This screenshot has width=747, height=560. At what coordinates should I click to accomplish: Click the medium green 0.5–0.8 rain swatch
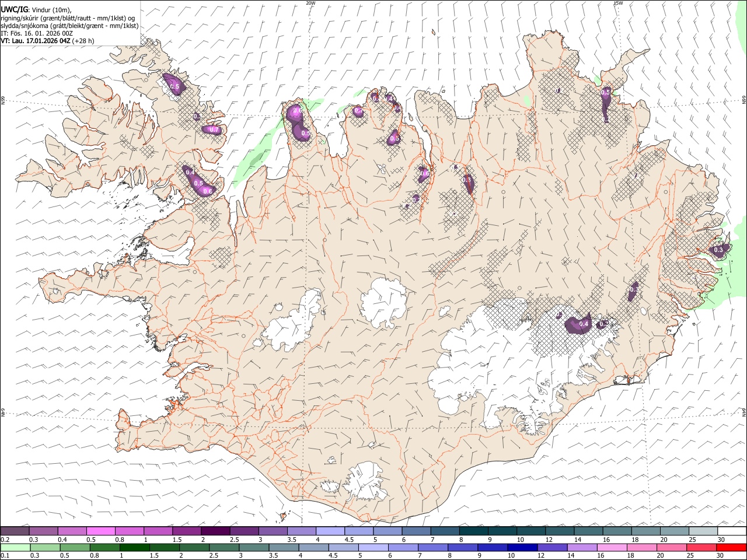point(75,547)
